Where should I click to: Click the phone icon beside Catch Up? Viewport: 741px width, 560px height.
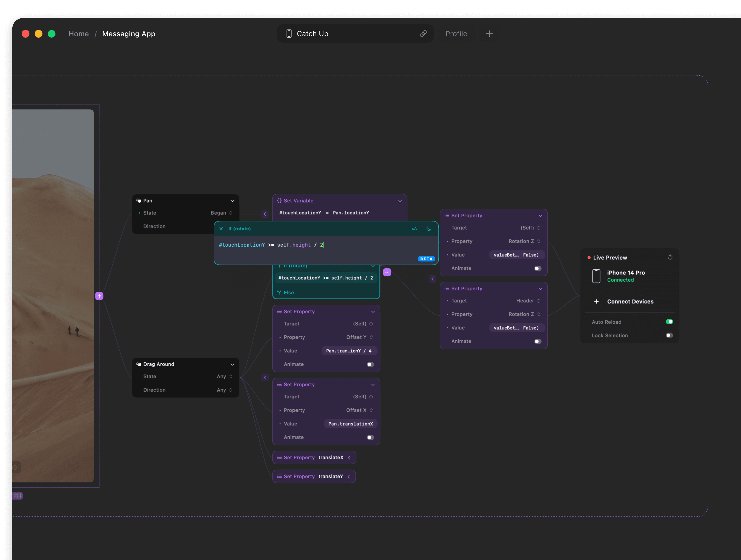point(289,34)
